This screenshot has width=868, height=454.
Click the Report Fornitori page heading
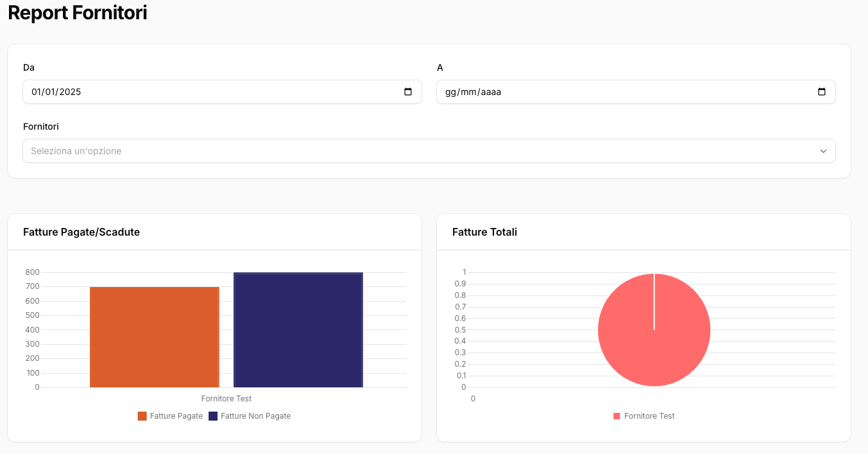point(78,13)
